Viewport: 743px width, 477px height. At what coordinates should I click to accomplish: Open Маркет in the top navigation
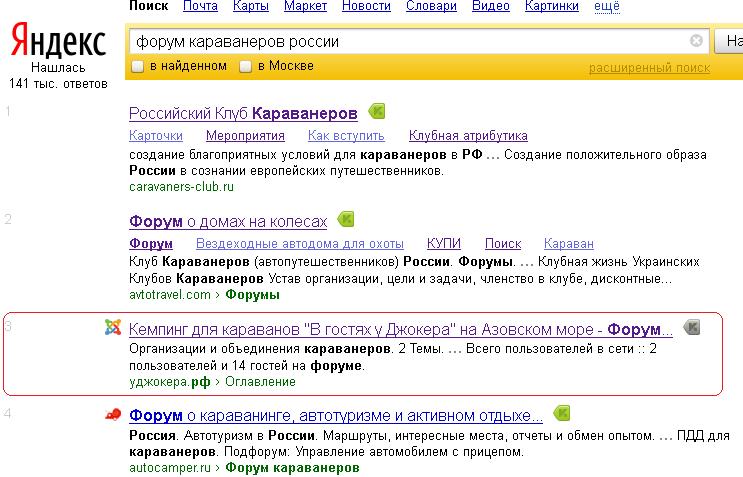[305, 6]
